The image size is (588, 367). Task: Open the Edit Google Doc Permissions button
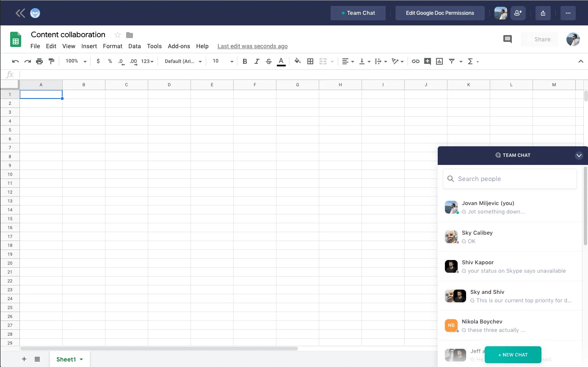[x=440, y=13]
